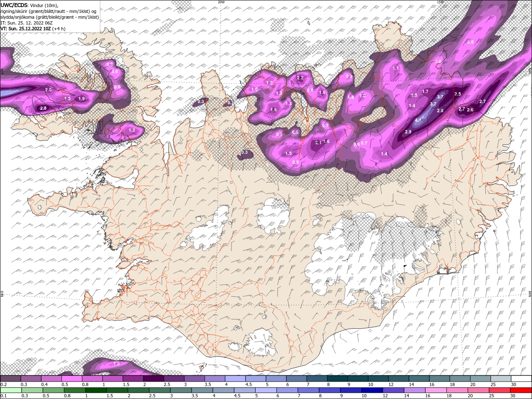Pick purple legend swatch between 9 and 10

357,379
